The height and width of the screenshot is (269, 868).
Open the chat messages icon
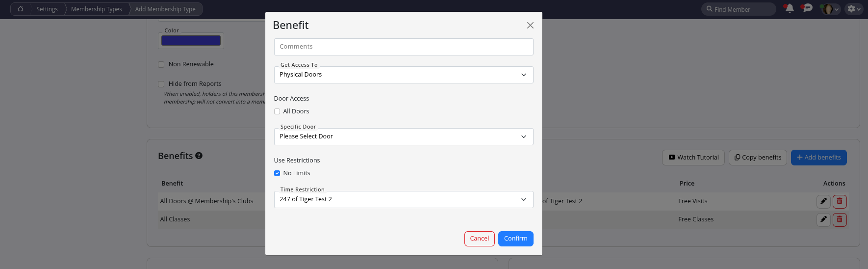[x=807, y=8]
